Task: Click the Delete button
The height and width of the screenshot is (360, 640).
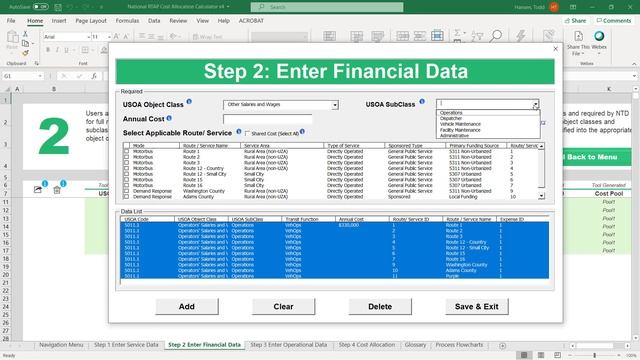Action: pos(380,307)
